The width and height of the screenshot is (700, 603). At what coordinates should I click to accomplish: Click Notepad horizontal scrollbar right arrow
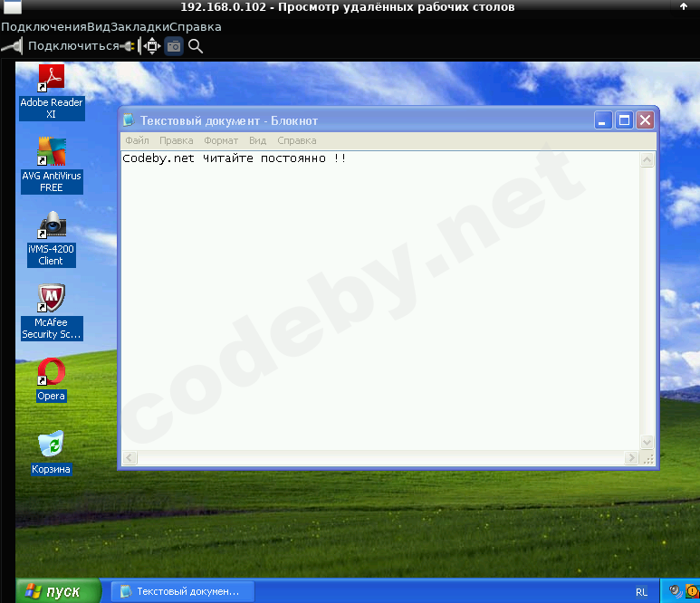(631, 458)
